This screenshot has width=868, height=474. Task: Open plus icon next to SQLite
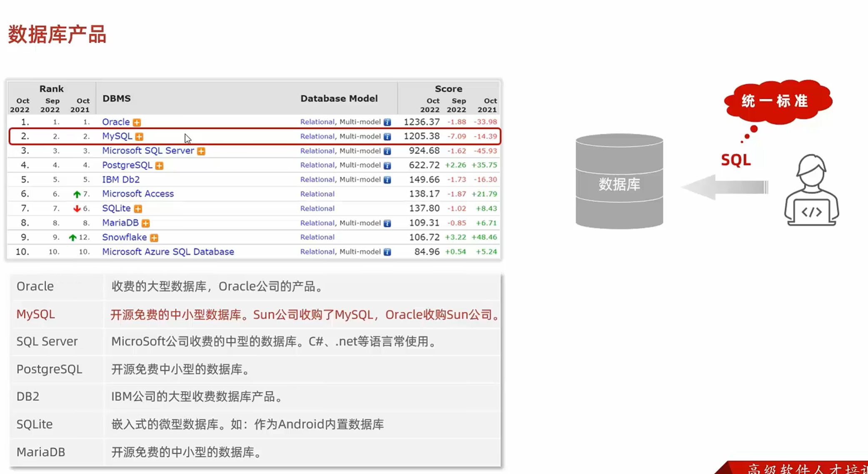[138, 208]
